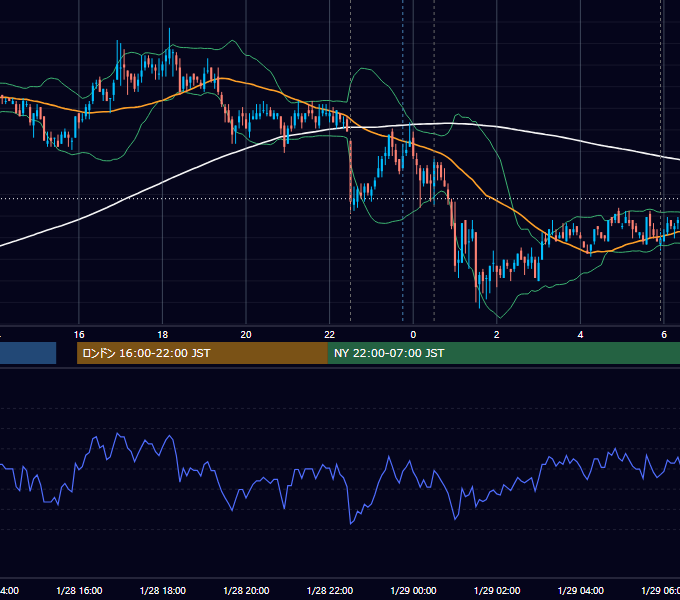This screenshot has width=680, height=600.
Task: Click the 1/28 18:00 date label
Action: (x=163, y=590)
